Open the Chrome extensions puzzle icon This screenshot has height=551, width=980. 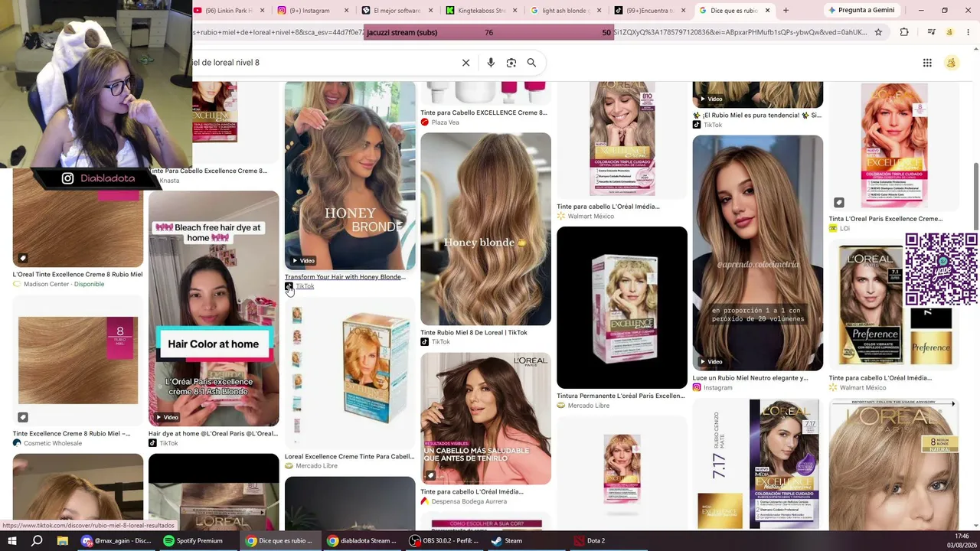coord(904,32)
